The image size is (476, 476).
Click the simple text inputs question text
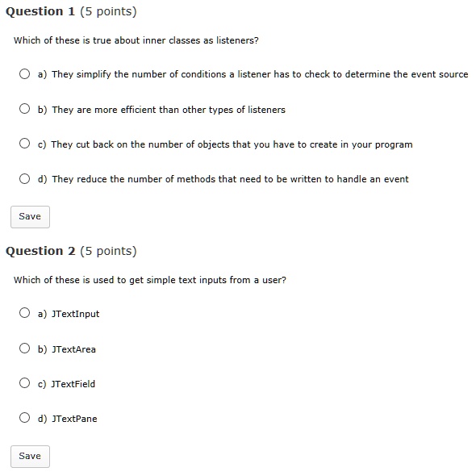click(x=150, y=280)
